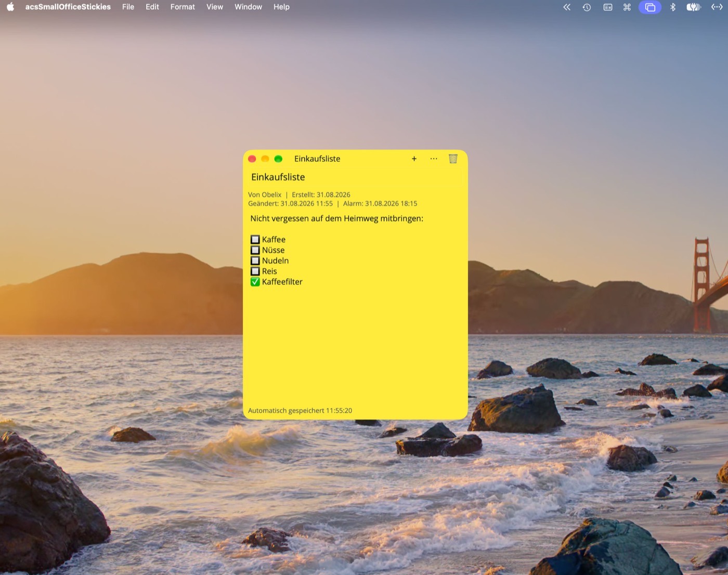Add a new sticky note with plus icon
728x575 pixels.
414,159
